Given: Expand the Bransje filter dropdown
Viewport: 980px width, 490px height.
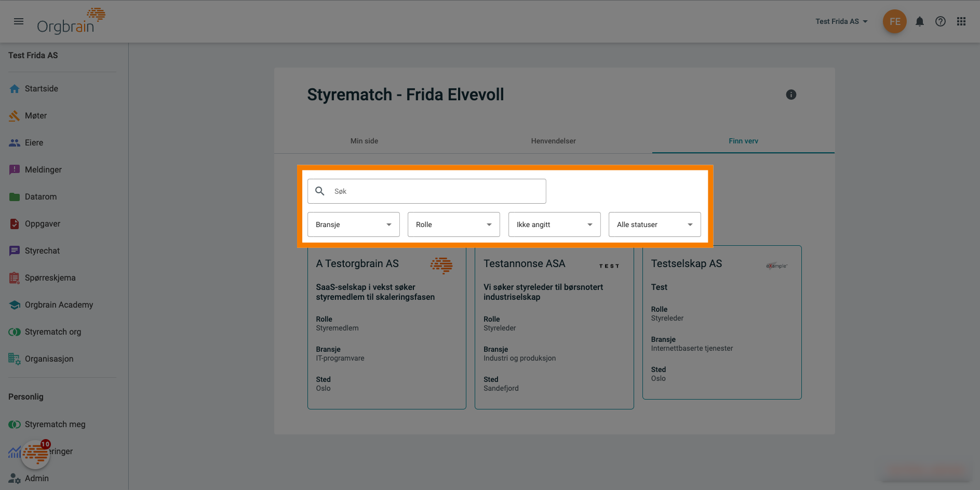Looking at the screenshot, I should point(354,224).
